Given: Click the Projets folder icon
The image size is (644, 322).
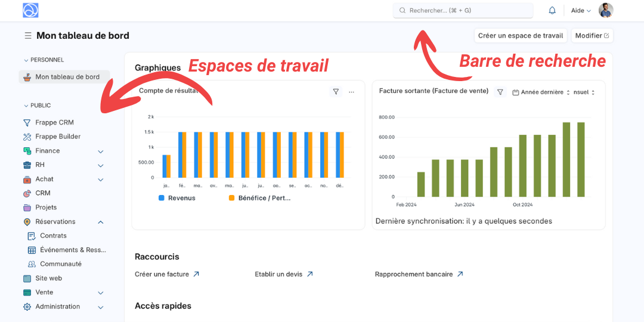Looking at the screenshot, I should (x=27, y=208).
